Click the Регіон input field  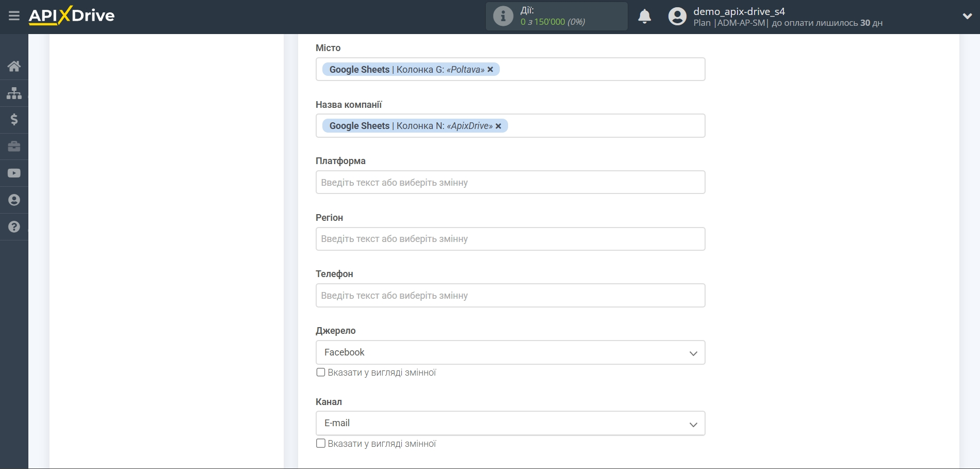coord(510,239)
